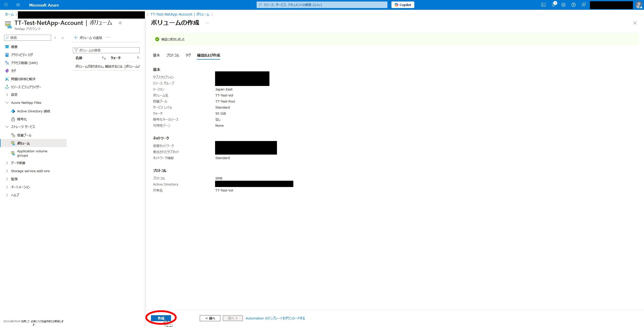Open 暗号化 with the lock icon
Screen dimensions: 644x327
[x=21, y=119]
